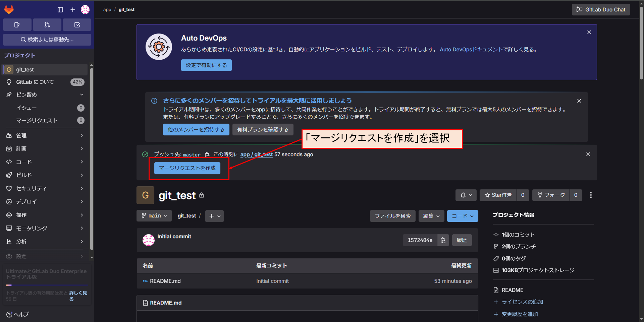Click 有料プランを確認する button
The image size is (644, 322).
[263, 130]
